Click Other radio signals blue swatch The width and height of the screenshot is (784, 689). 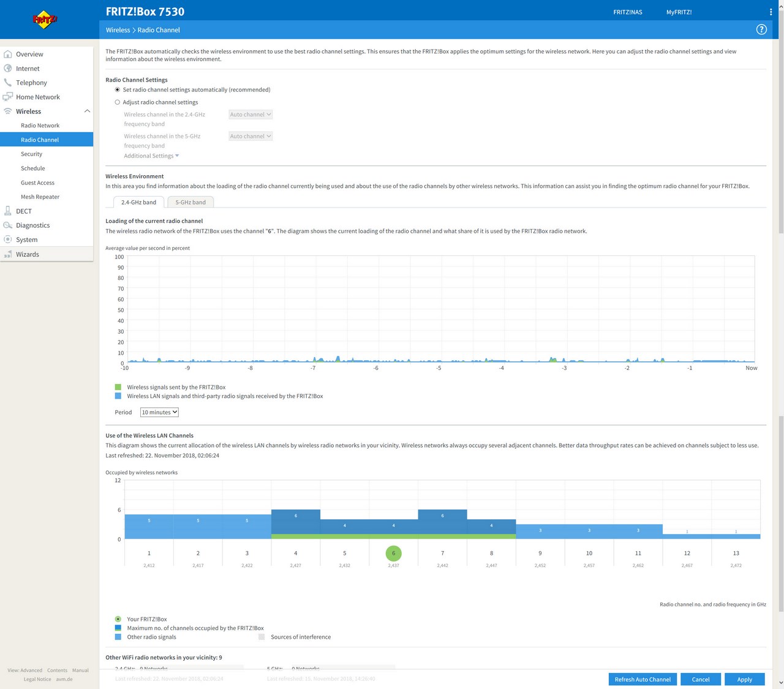118,637
